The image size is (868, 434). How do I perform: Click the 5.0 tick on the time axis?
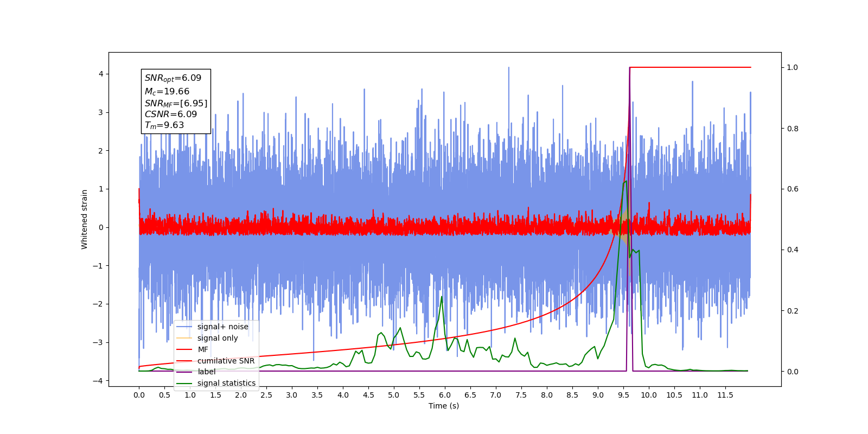point(394,395)
